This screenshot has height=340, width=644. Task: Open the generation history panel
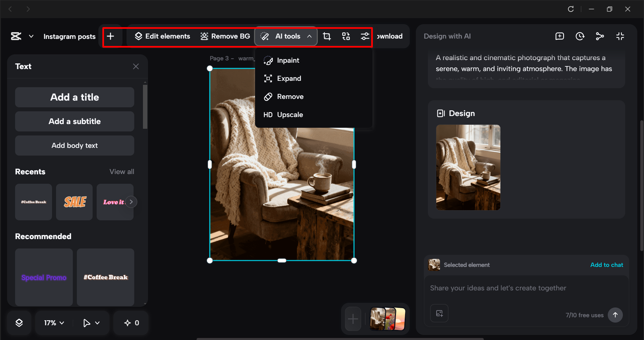(580, 36)
